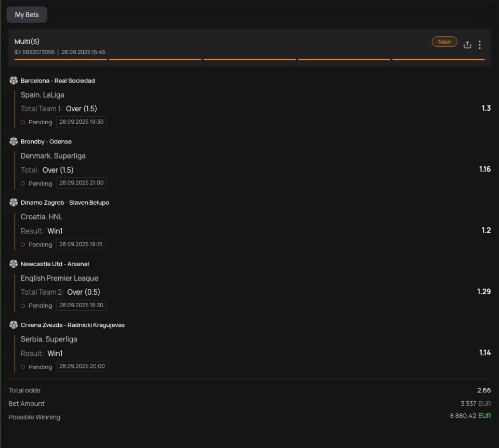Screen dimensions: 499x448
Task: Click soccer ball icon beside Dinamo Zagreb match
Action: [x=14, y=203]
